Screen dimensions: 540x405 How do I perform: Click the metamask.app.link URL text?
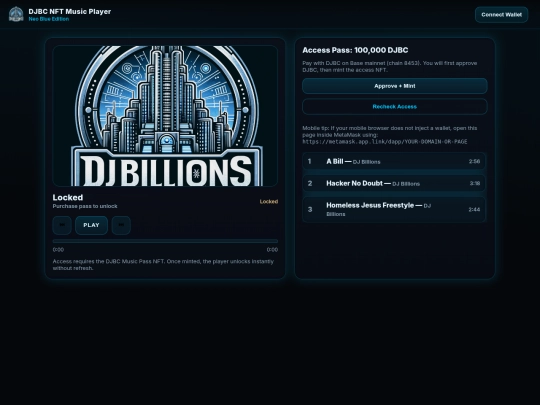[385, 142]
